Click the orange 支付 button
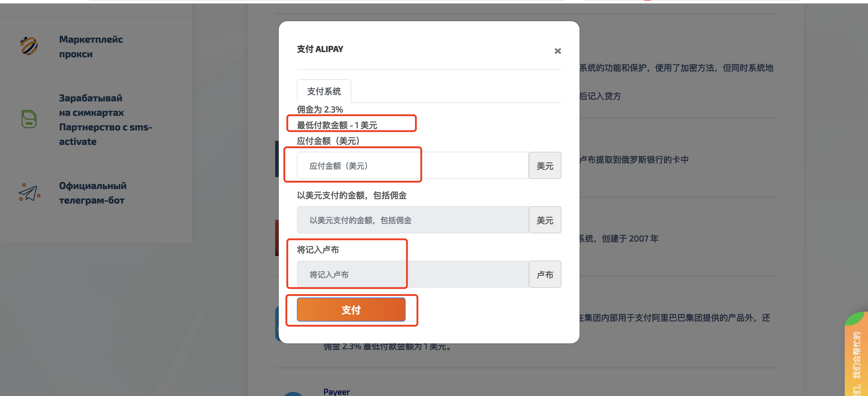 point(351,310)
